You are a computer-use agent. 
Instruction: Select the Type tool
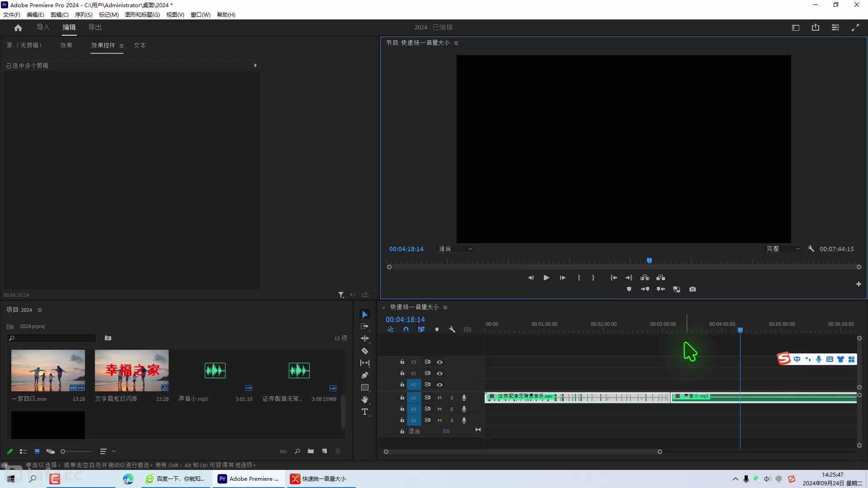coord(365,412)
